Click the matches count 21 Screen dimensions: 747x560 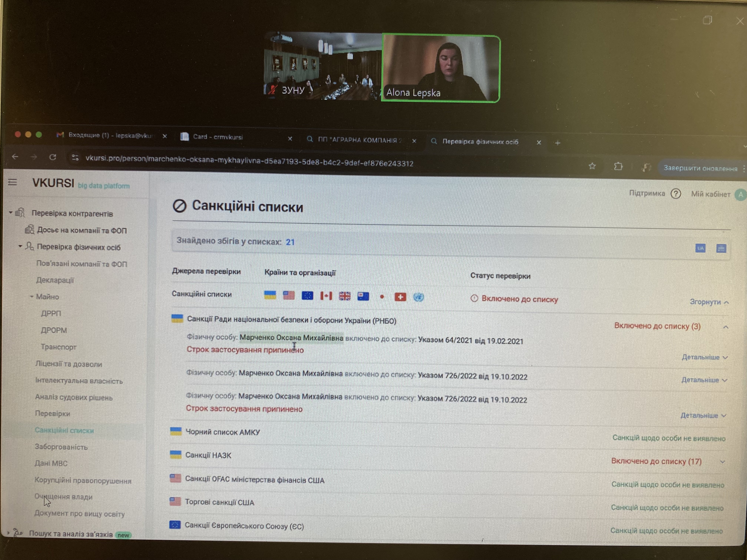[x=290, y=242]
